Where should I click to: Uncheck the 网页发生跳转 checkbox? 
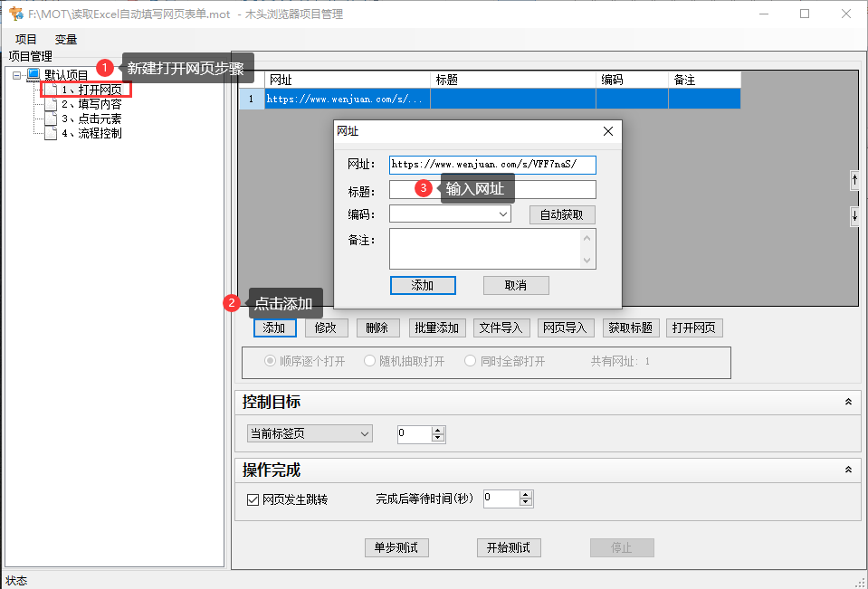click(253, 499)
